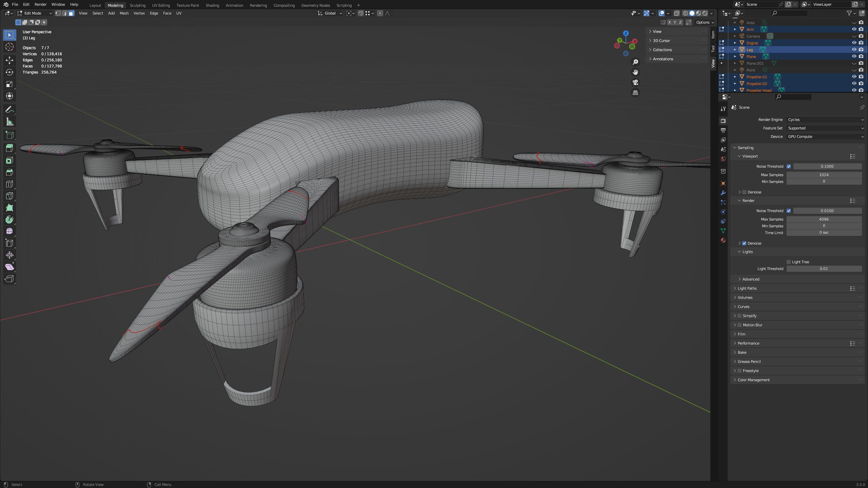This screenshot has height=488, width=868.
Task: Expand the 3D Cursor sidebar panel
Action: (x=661, y=41)
